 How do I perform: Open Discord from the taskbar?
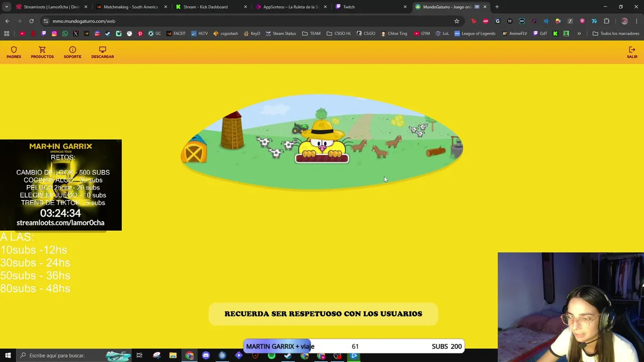click(x=206, y=355)
